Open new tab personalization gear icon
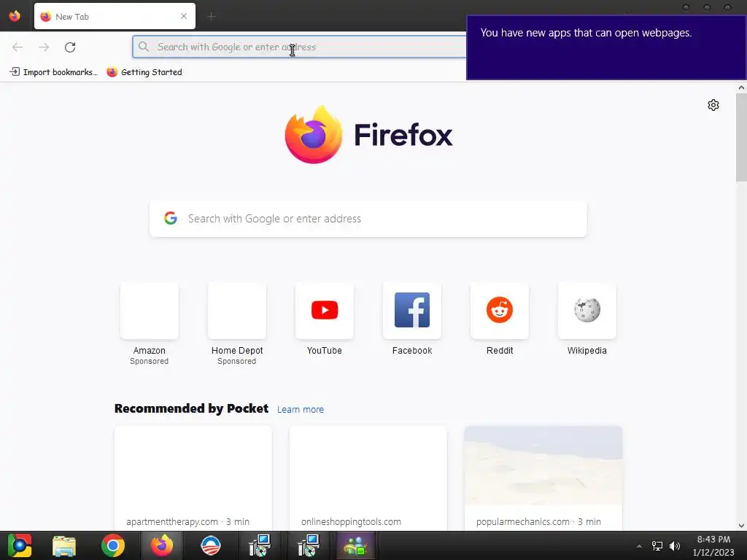 713,105
